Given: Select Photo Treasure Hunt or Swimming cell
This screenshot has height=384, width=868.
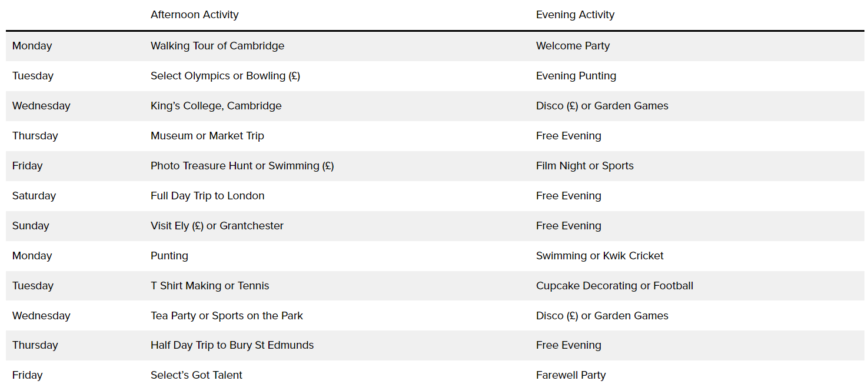Looking at the screenshot, I should click(242, 166).
